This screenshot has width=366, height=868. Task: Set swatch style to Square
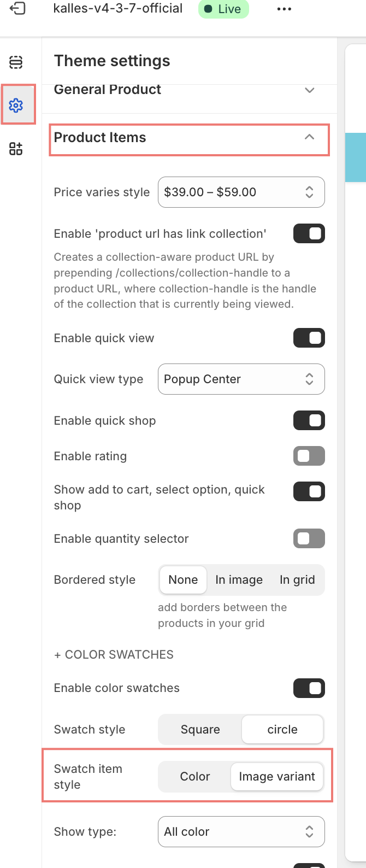click(x=200, y=730)
